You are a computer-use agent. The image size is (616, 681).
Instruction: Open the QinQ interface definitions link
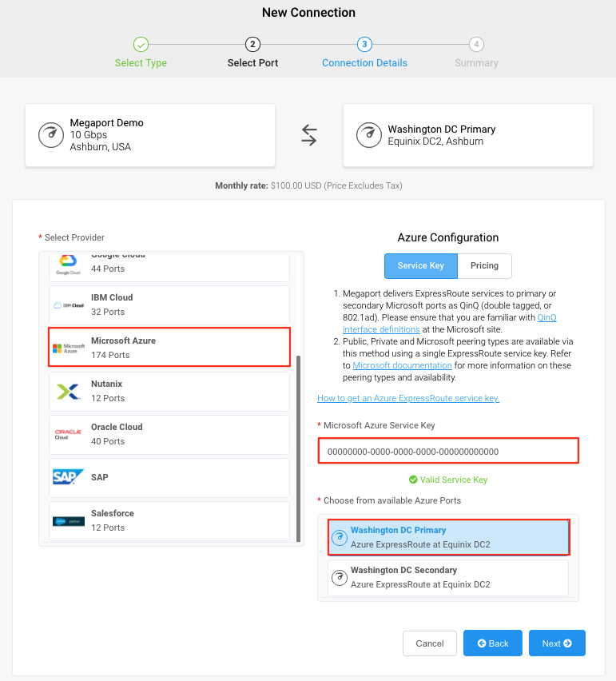point(449,324)
